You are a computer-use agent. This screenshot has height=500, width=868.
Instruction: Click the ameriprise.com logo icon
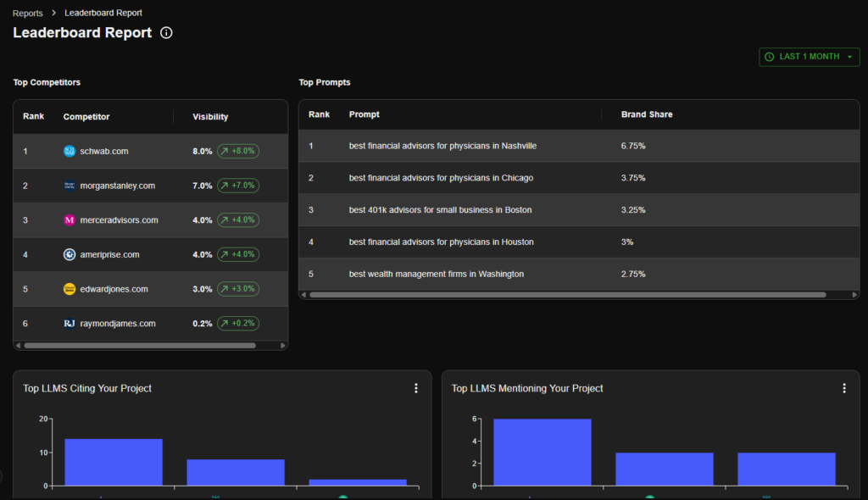pyautogui.click(x=70, y=255)
